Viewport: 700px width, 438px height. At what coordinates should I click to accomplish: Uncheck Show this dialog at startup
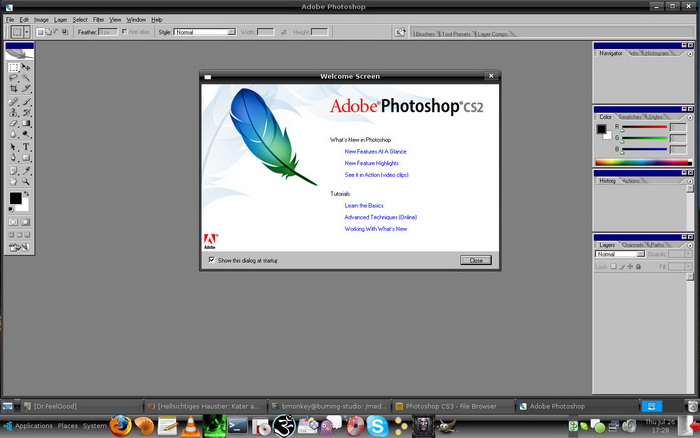211,260
